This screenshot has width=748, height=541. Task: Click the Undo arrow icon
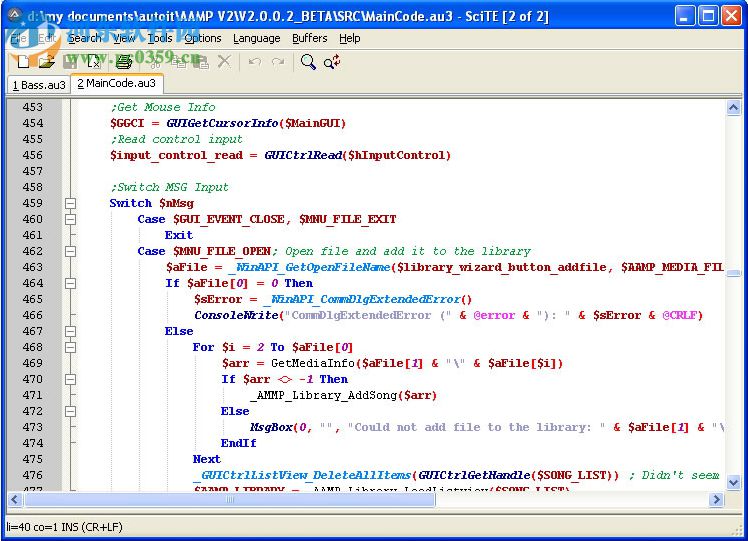(x=254, y=62)
